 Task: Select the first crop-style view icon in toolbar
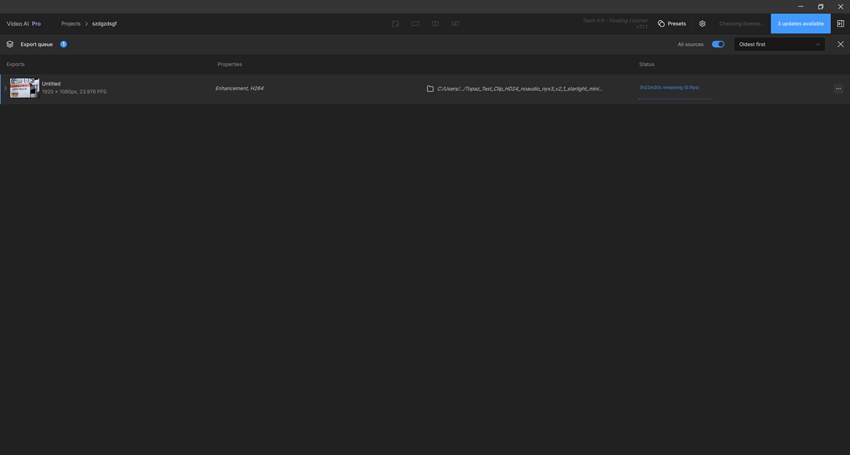point(395,24)
